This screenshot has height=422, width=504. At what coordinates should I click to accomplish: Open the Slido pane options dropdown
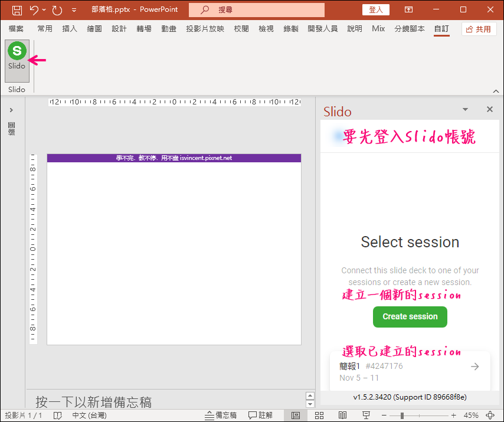465,110
